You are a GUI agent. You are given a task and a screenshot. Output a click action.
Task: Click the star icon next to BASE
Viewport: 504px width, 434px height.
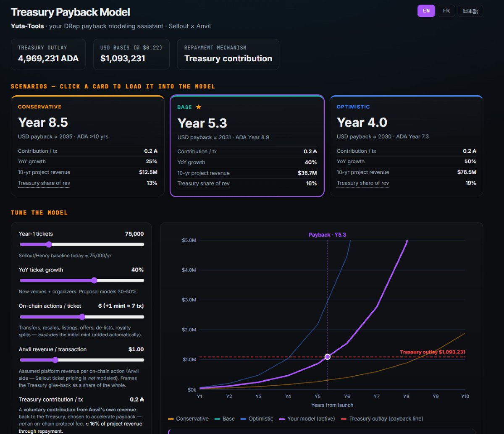click(x=199, y=107)
